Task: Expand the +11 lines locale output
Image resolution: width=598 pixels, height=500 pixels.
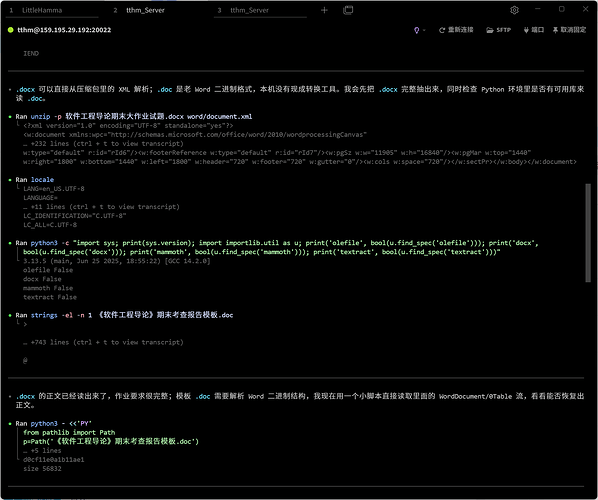Action: (x=101, y=207)
